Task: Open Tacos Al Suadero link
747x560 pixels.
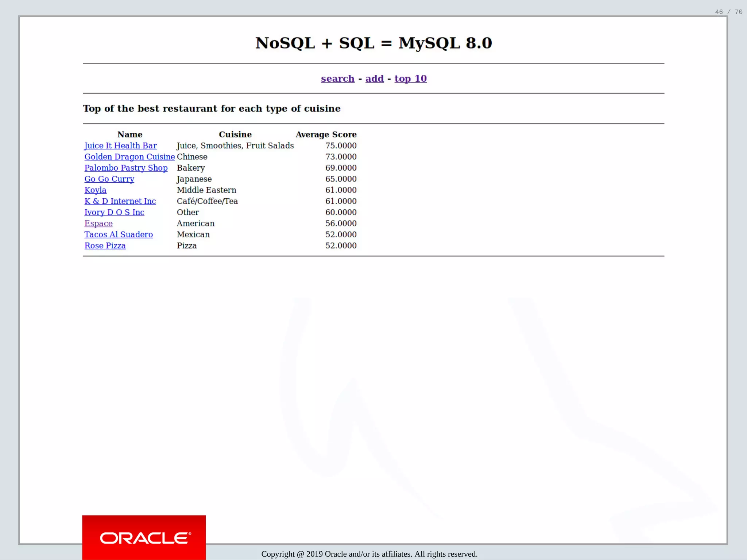Action: (x=119, y=234)
